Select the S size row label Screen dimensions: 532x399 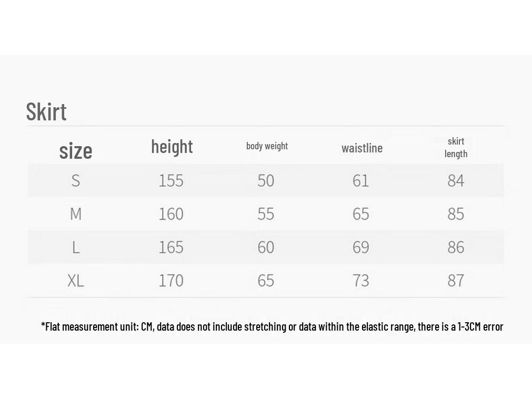coord(76,180)
